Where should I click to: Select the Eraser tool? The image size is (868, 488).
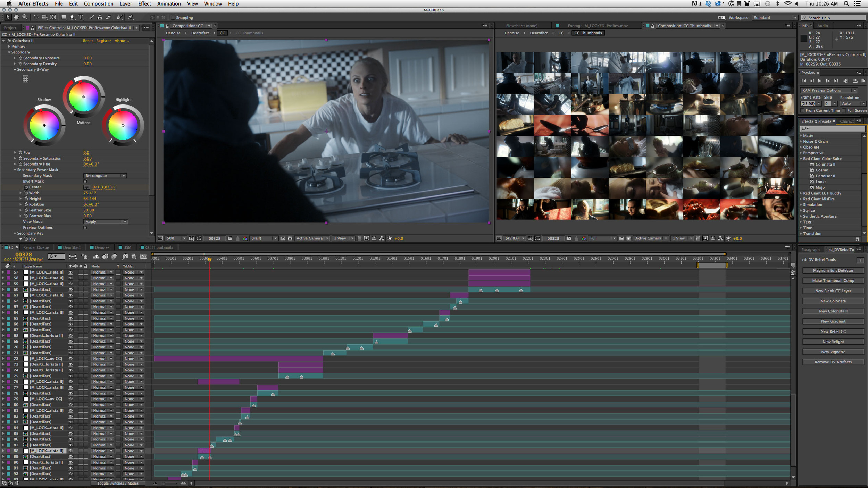[x=108, y=17]
